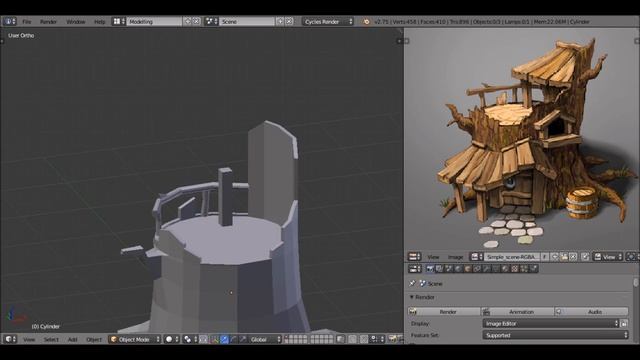Toggle proportional editing icon
Viewport: 640px width, 360px height.
(352, 339)
